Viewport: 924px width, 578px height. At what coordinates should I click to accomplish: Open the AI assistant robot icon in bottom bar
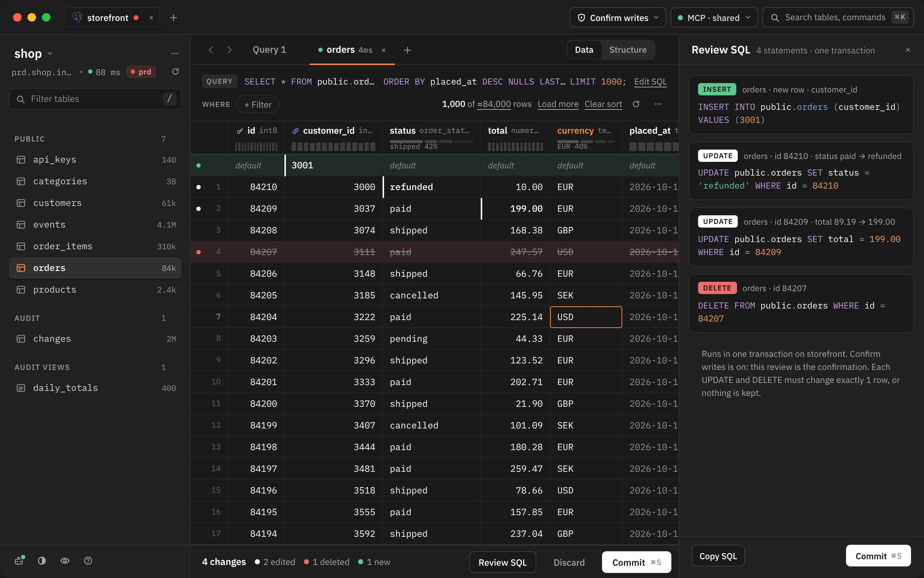tap(19, 560)
